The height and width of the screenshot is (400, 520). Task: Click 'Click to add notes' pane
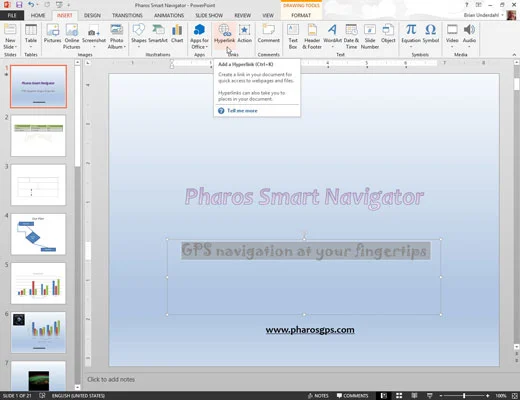[x=111, y=379]
